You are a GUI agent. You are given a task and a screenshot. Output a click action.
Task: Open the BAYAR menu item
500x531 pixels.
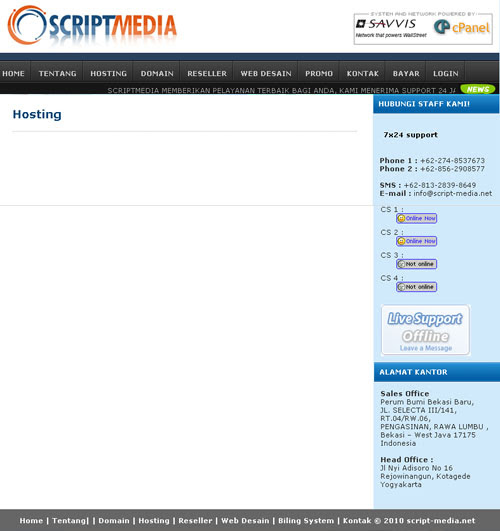tap(406, 73)
